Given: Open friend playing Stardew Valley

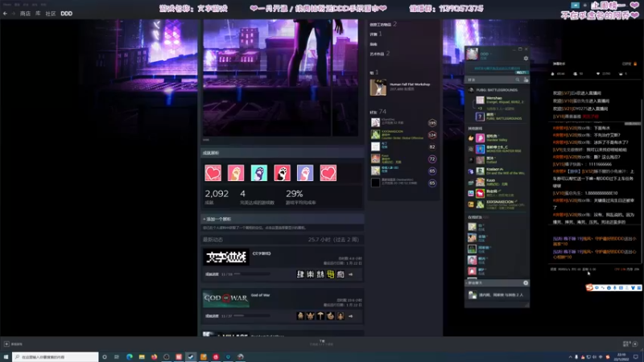Looking at the screenshot, I should pos(497,138).
